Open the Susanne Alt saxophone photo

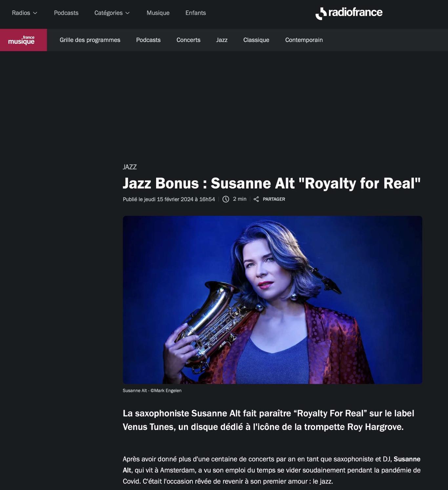(273, 300)
